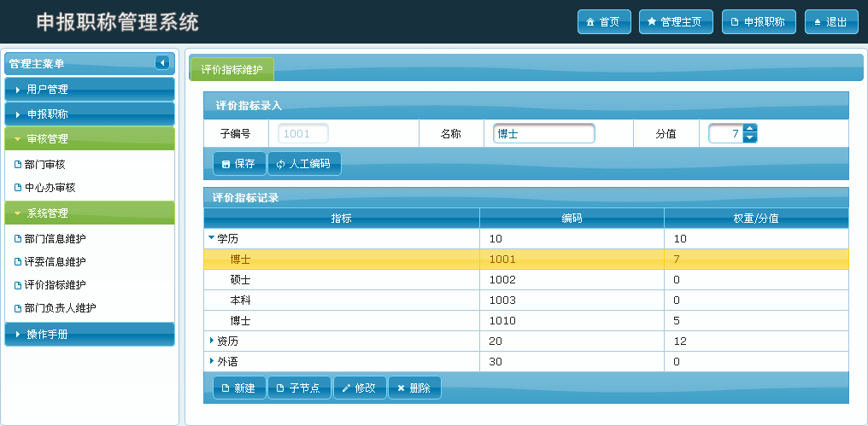Viewport: 868px width, 426px height.
Task: Expand the 申报职称 sidebar section
Action: coord(90,114)
